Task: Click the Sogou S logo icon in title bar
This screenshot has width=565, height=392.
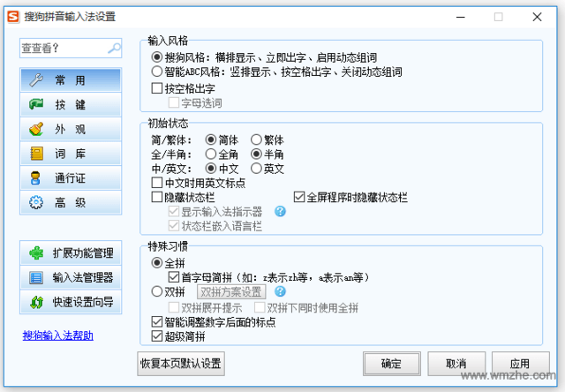Action: (x=13, y=17)
